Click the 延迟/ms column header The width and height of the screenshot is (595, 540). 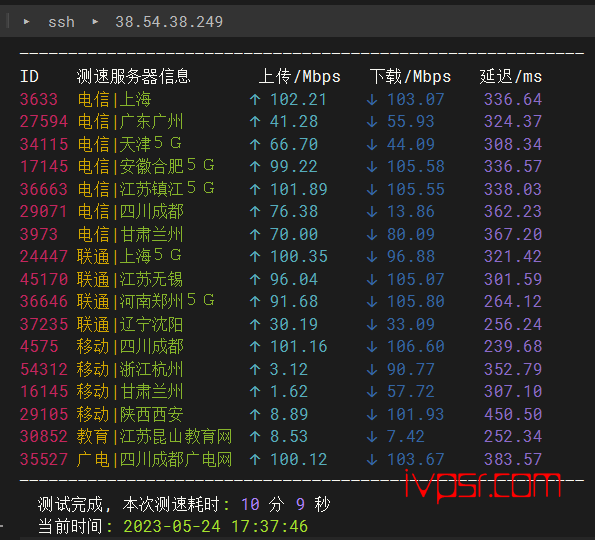pyautogui.click(x=511, y=77)
